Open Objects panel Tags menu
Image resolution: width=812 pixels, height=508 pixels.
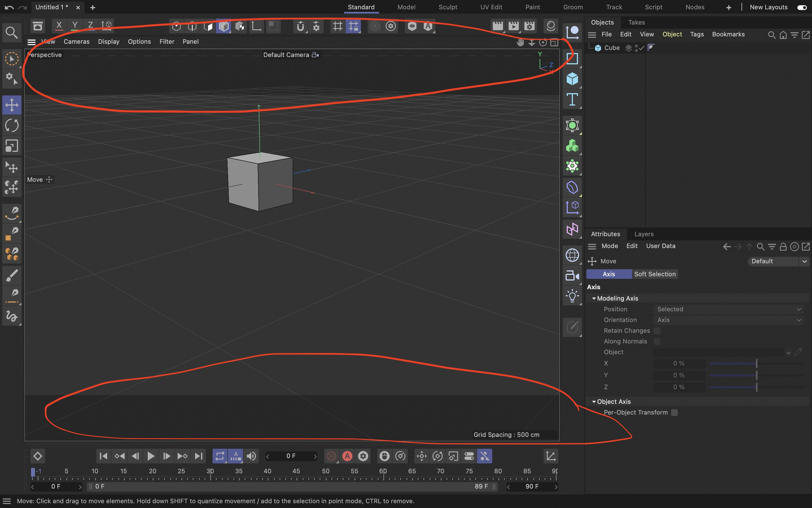697,34
